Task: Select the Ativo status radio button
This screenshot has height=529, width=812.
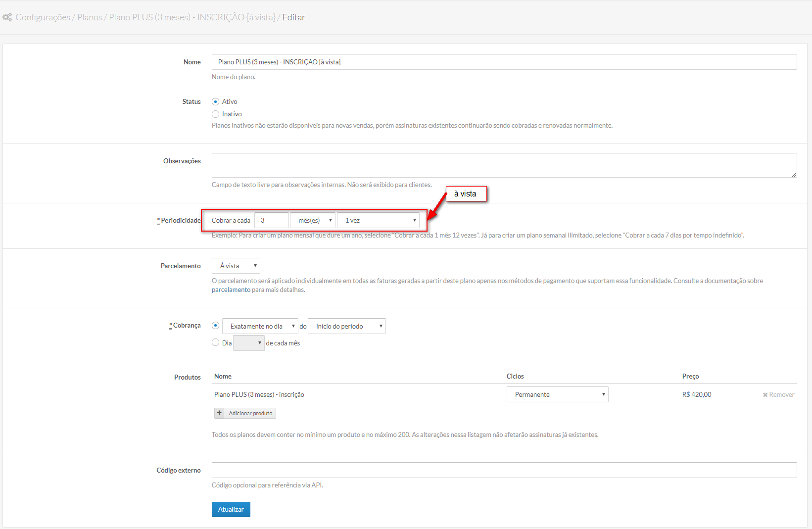Action: (x=215, y=101)
